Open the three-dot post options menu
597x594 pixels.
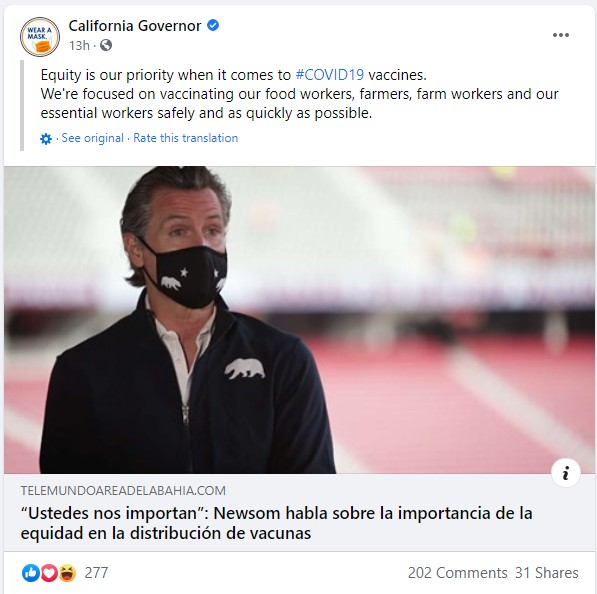click(x=560, y=35)
